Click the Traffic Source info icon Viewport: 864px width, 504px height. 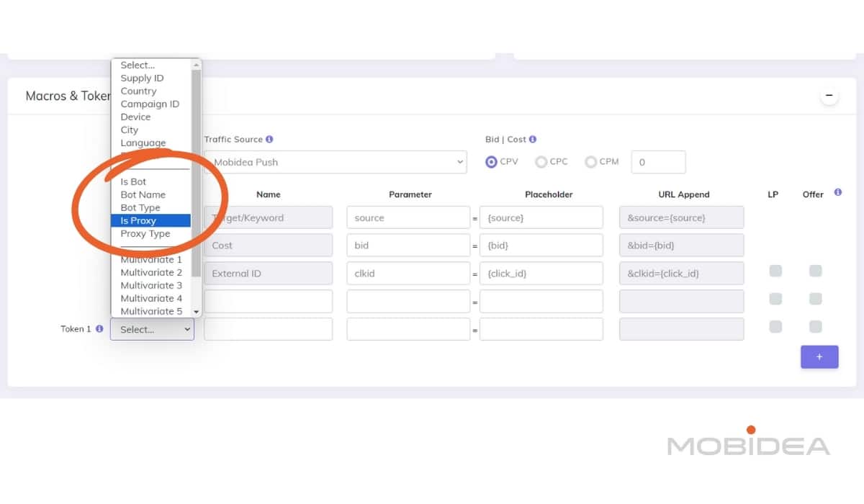269,140
